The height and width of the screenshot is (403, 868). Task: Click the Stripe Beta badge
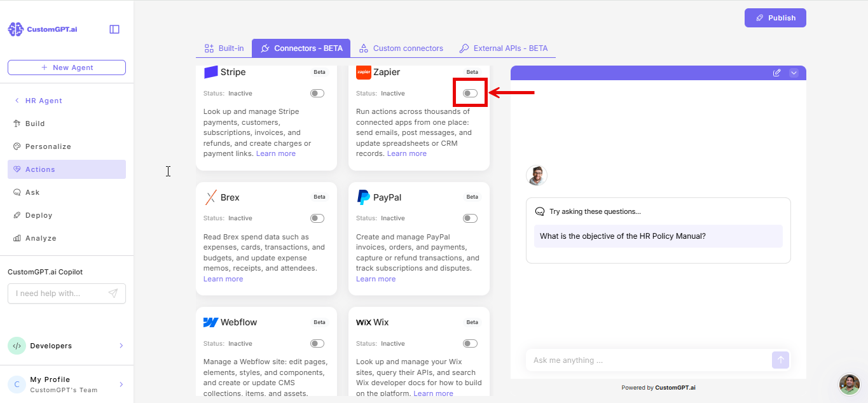point(319,72)
